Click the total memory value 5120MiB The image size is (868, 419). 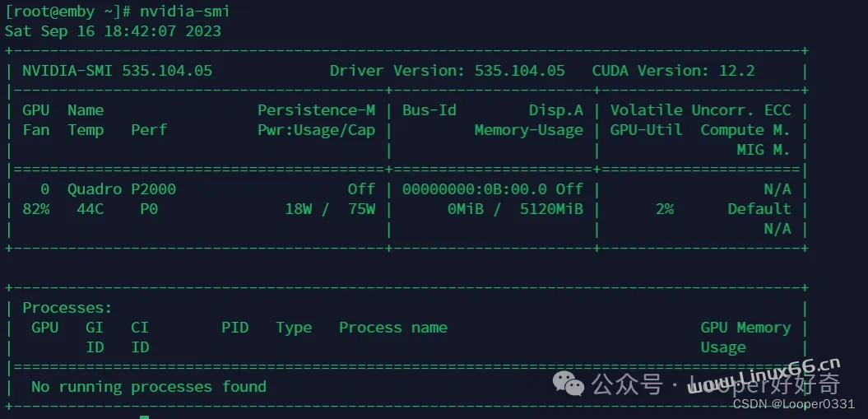551,208
